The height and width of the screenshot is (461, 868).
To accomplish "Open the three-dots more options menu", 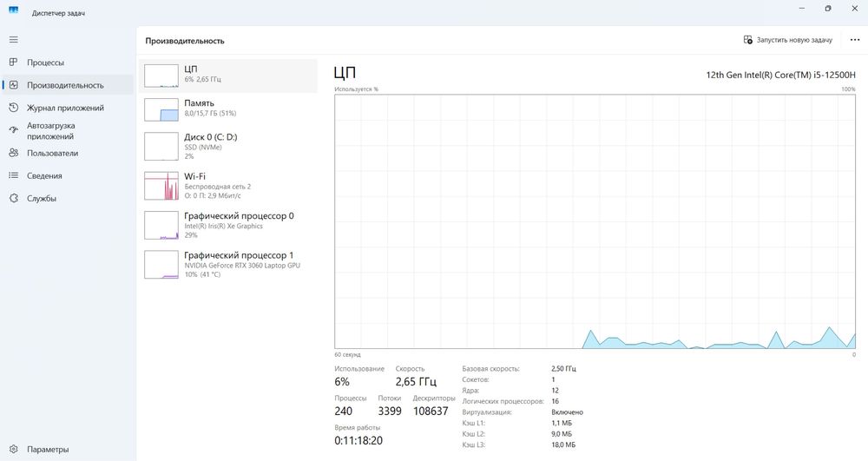I will (855, 40).
